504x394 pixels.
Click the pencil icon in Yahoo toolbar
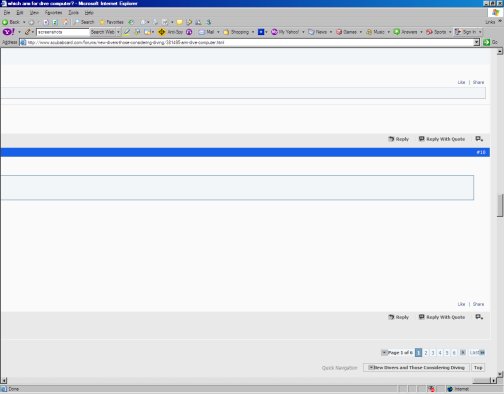[27, 32]
